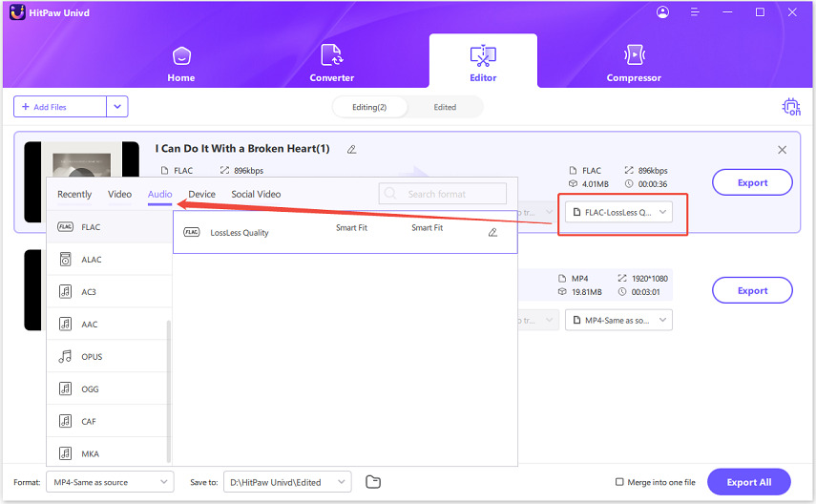Remove the Broken Heart file from list
The image size is (816, 504).
click(x=782, y=150)
